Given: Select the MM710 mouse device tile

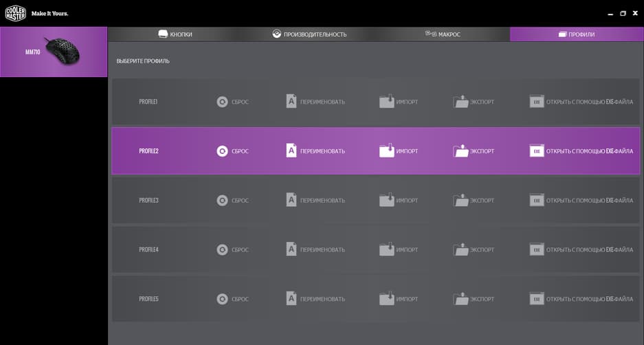Looking at the screenshot, I should click(54, 52).
